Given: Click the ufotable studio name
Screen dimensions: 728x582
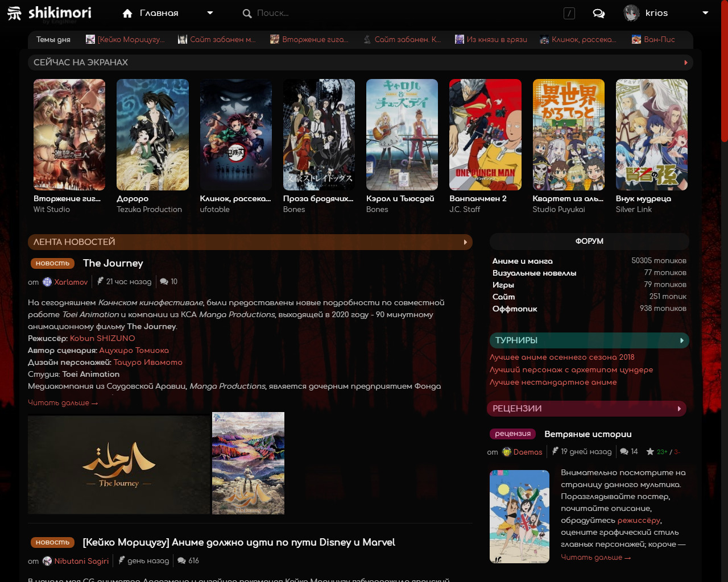Looking at the screenshot, I should click(x=215, y=209).
